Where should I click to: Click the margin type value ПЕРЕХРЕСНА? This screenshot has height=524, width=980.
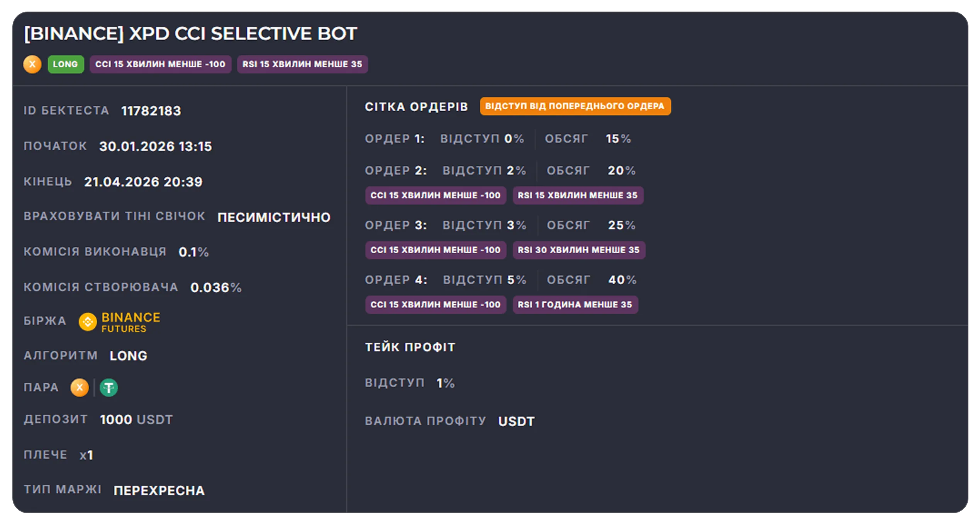point(159,491)
